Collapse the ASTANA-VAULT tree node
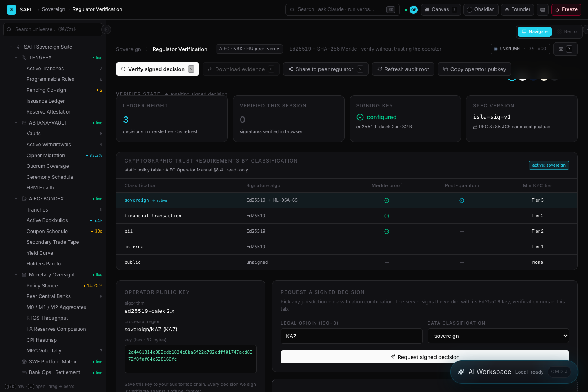This screenshot has height=392, width=588. coord(16,123)
